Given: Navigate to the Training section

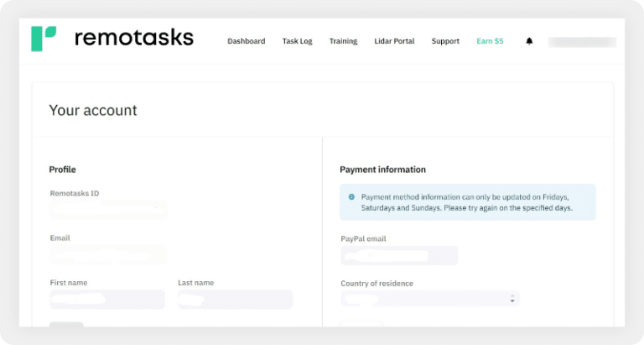Looking at the screenshot, I should (343, 41).
